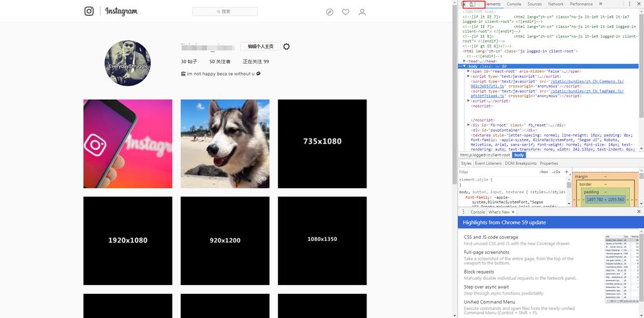Switch to the Sources tab
This screenshot has width=644, height=318.
click(x=535, y=4)
